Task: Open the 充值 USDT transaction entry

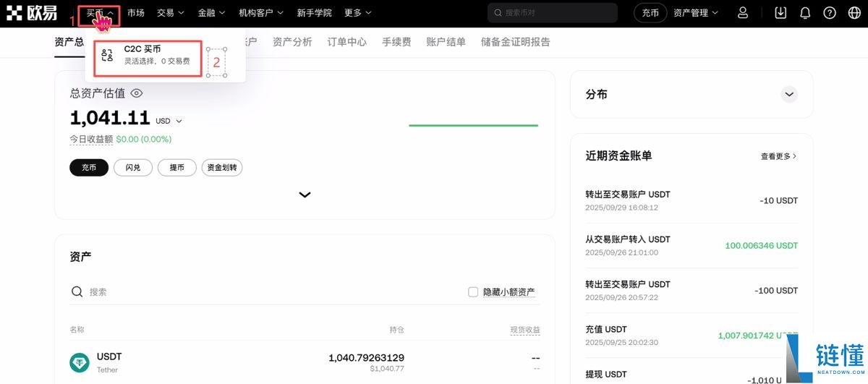Action: coord(692,336)
